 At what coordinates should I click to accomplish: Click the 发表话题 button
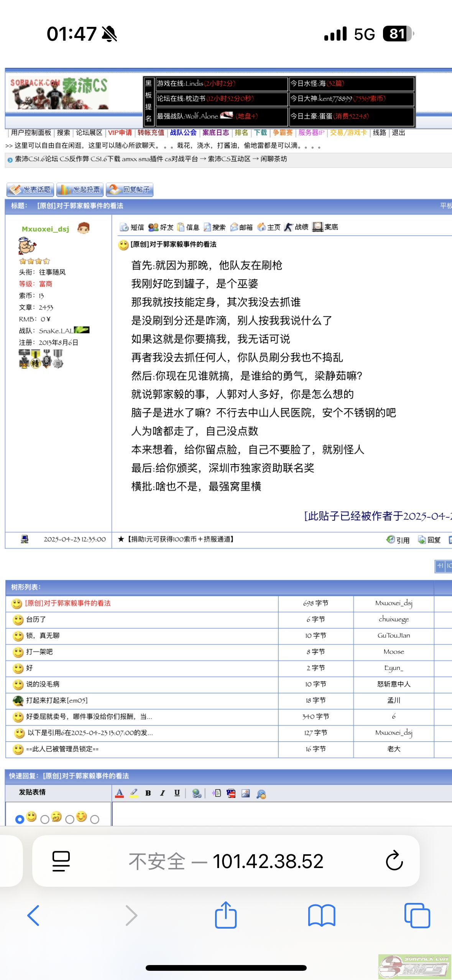pos(30,190)
